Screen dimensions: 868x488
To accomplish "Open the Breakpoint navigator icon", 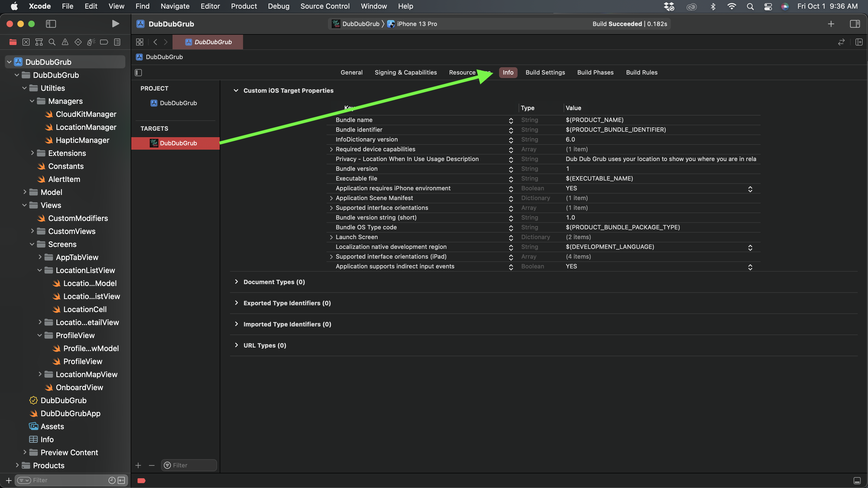I will (104, 42).
